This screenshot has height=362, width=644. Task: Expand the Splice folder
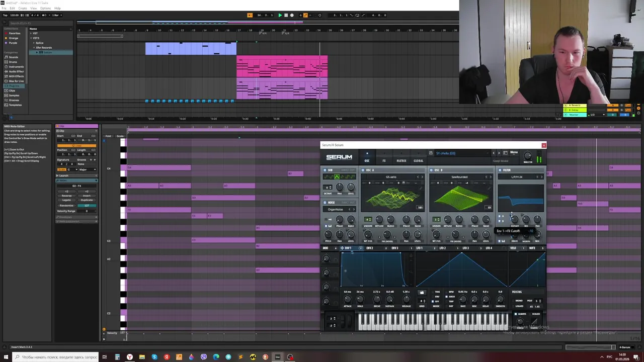[x=34, y=43]
